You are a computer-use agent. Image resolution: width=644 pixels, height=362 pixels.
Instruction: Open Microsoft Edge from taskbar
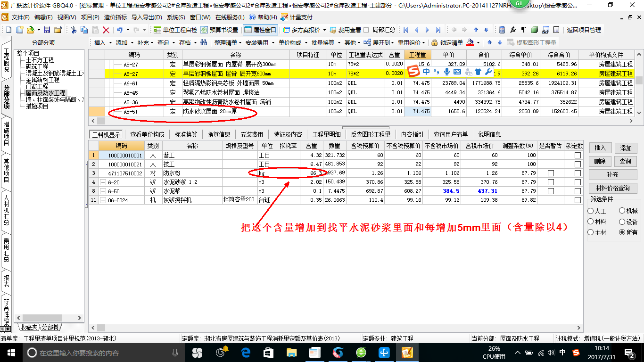click(246, 352)
